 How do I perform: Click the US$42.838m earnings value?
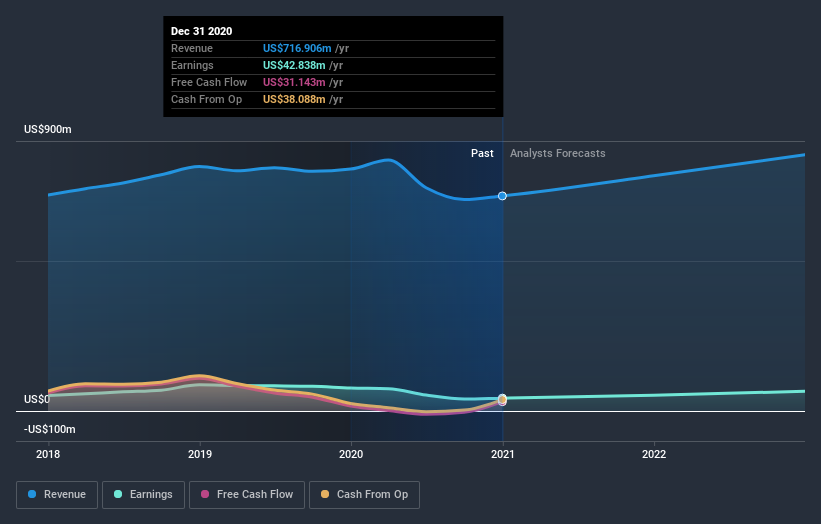tap(294, 65)
